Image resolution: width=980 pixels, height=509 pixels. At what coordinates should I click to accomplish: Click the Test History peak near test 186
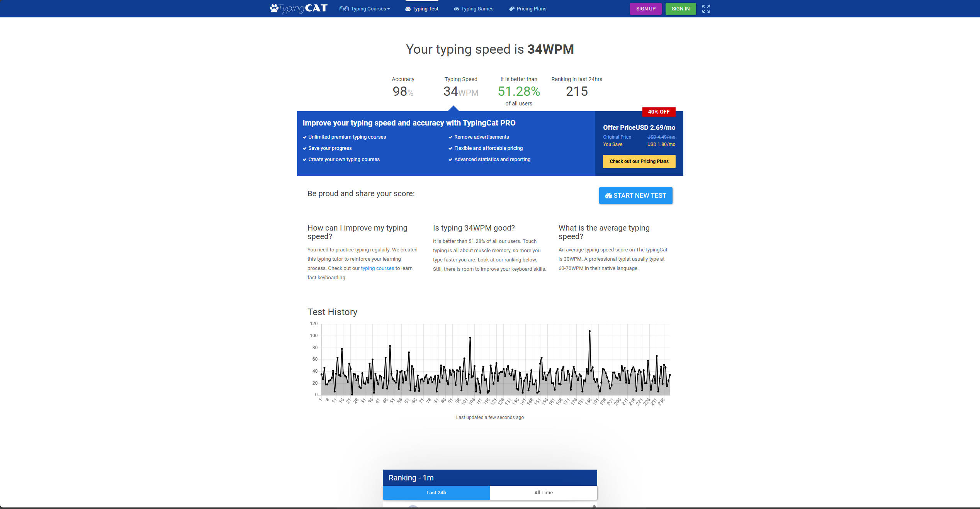589,331
